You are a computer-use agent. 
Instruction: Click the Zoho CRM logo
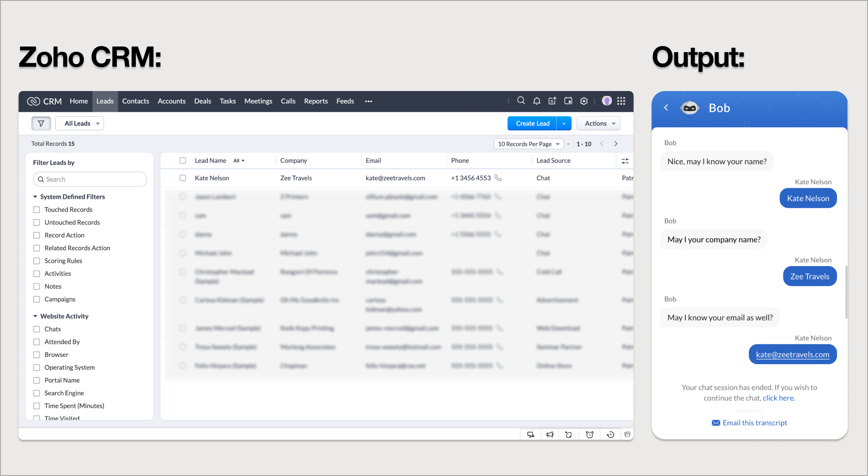point(44,101)
